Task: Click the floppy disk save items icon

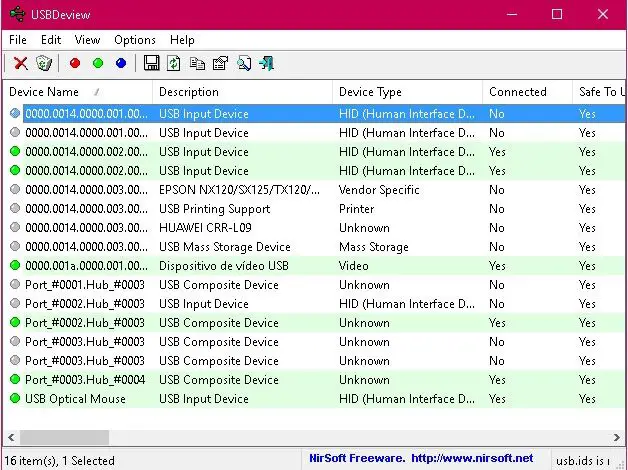Action: (x=151, y=63)
